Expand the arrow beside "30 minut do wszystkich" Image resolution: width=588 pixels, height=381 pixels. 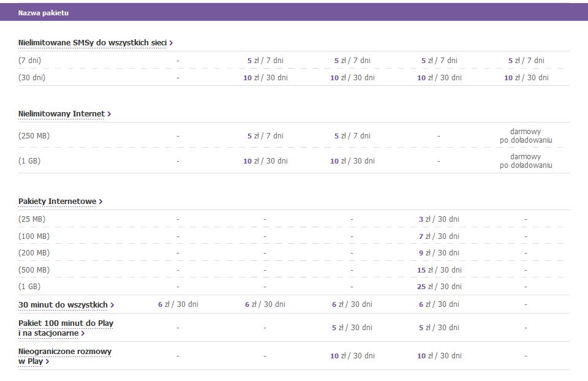click(112, 305)
